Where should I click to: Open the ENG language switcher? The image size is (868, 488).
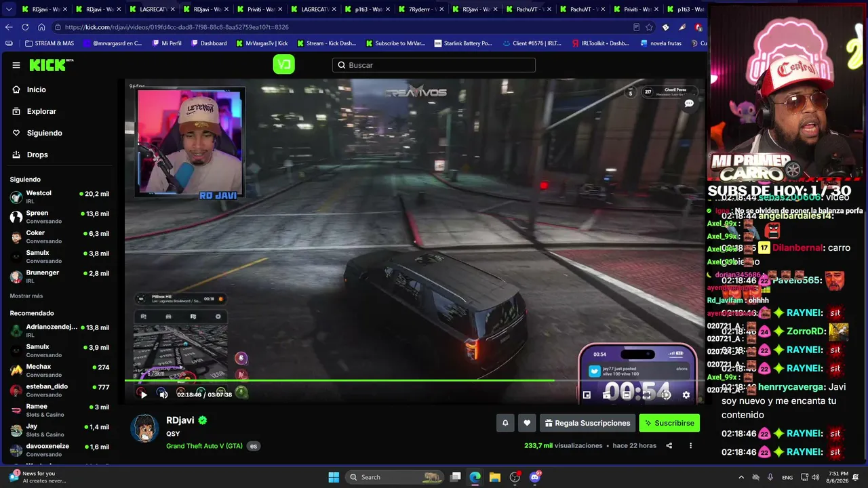[x=787, y=477]
